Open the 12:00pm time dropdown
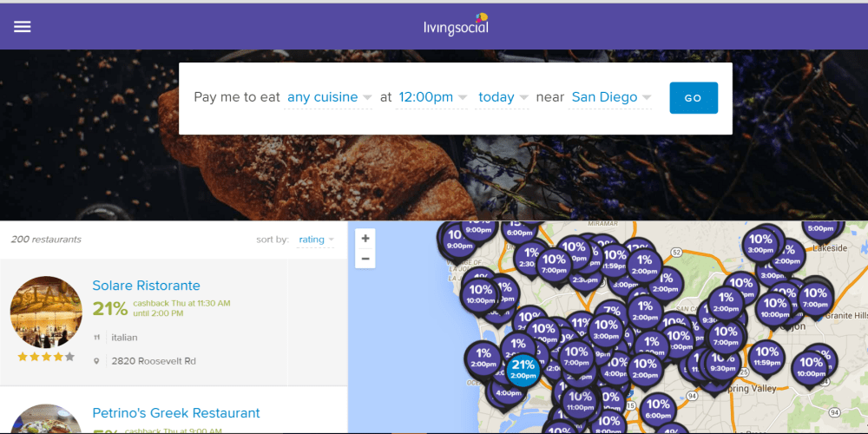The width and height of the screenshot is (868, 434). point(431,97)
